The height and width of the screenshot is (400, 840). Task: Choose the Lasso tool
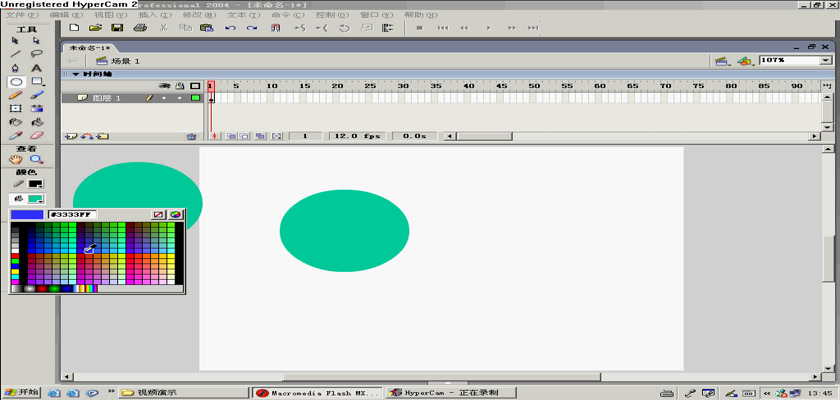(x=36, y=54)
